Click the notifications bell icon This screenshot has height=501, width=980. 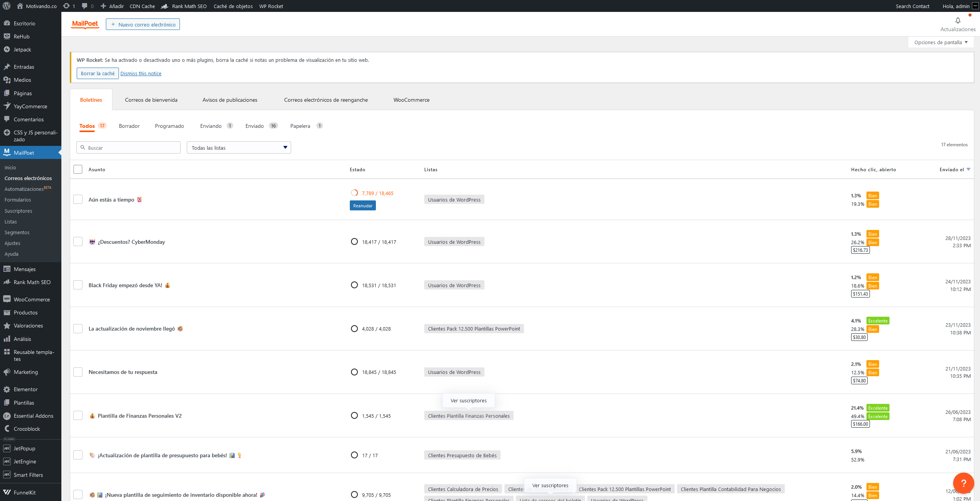957,21
